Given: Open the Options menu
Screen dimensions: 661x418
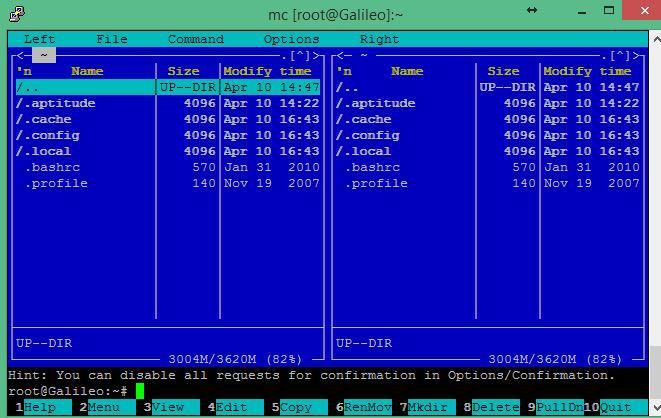Looking at the screenshot, I should [x=291, y=39].
